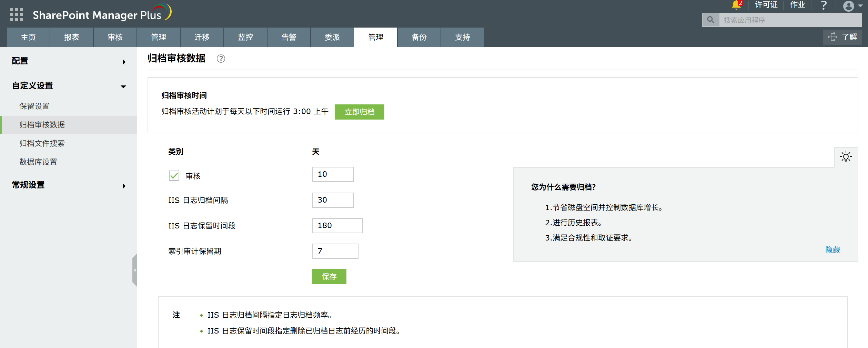Uncheck the 审核 checkbox

click(174, 176)
